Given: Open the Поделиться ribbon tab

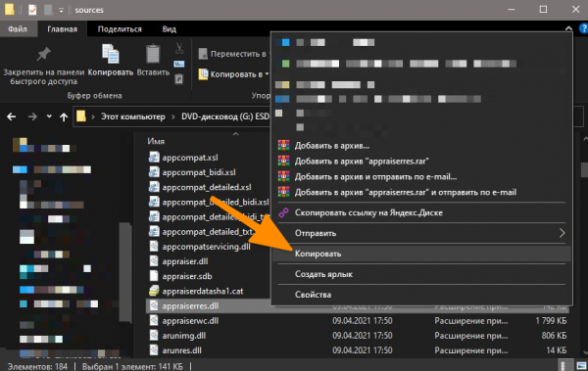Looking at the screenshot, I should pyautogui.click(x=120, y=28).
